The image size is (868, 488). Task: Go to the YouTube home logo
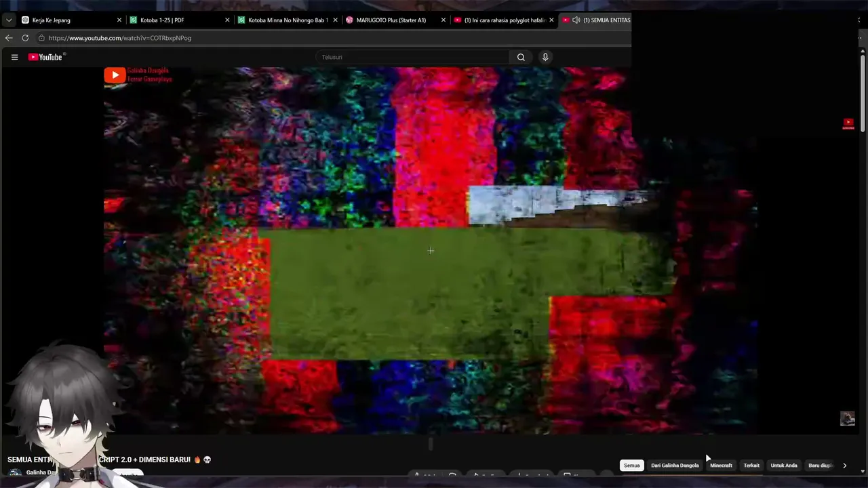45,57
